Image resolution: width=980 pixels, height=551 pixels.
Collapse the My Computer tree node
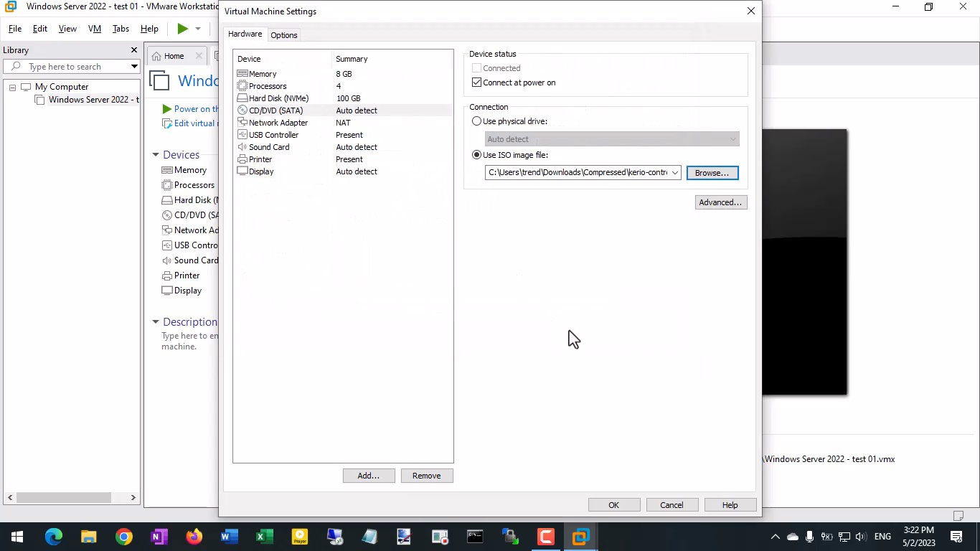pyautogui.click(x=12, y=87)
